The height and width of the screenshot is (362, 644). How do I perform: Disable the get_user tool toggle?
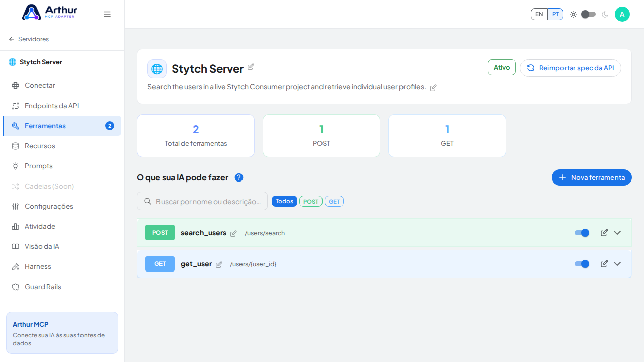[x=582, y=264]
